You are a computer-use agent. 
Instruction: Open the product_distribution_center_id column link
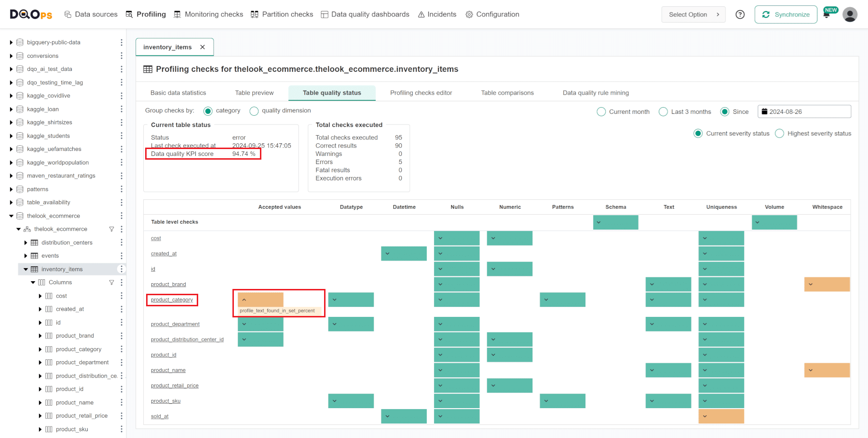tap(187, 340)
